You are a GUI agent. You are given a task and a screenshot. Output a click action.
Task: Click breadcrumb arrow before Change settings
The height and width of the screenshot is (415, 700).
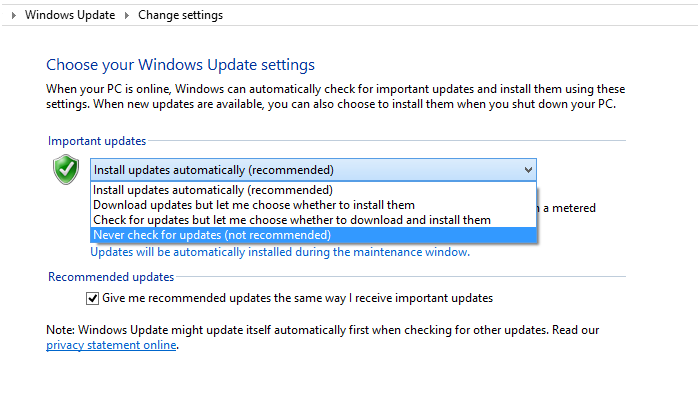pyautogui.click(x=127, y=16)
